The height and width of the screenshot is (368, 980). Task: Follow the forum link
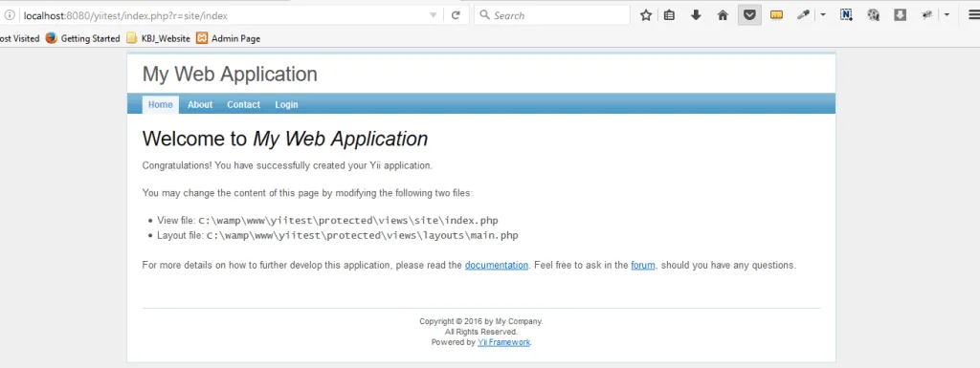tap(643, 265)
